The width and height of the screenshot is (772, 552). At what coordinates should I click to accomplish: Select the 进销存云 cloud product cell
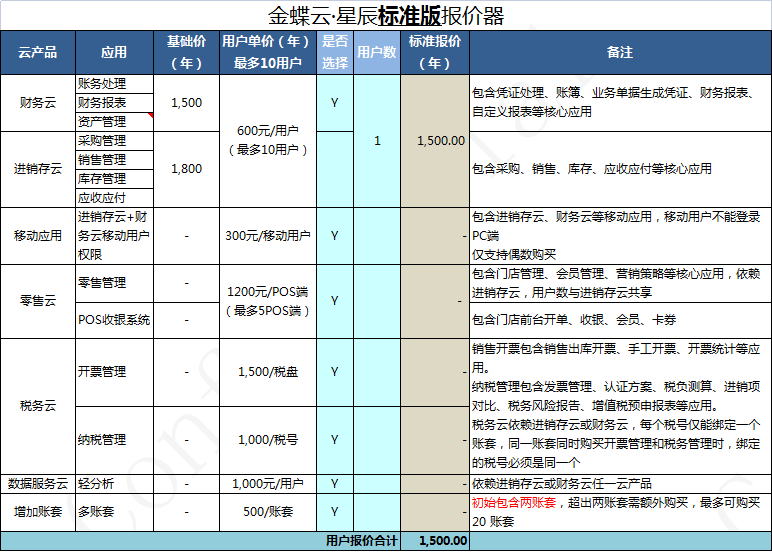(38, 169)
